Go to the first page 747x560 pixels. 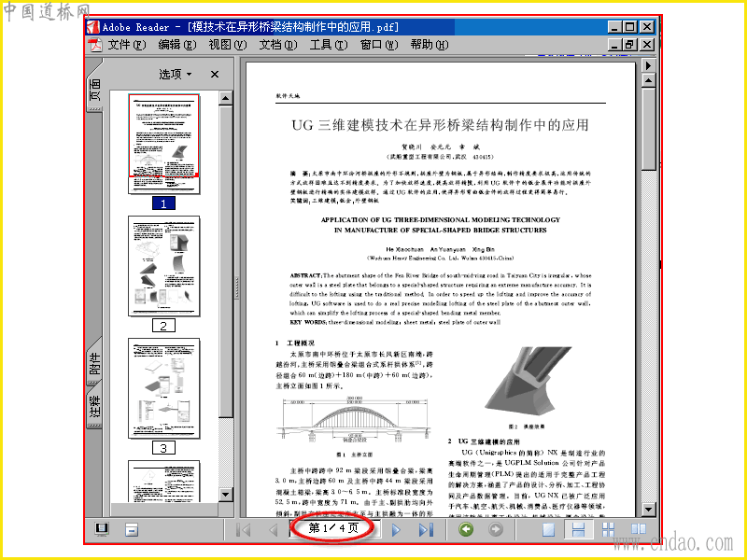coord(244,529)
